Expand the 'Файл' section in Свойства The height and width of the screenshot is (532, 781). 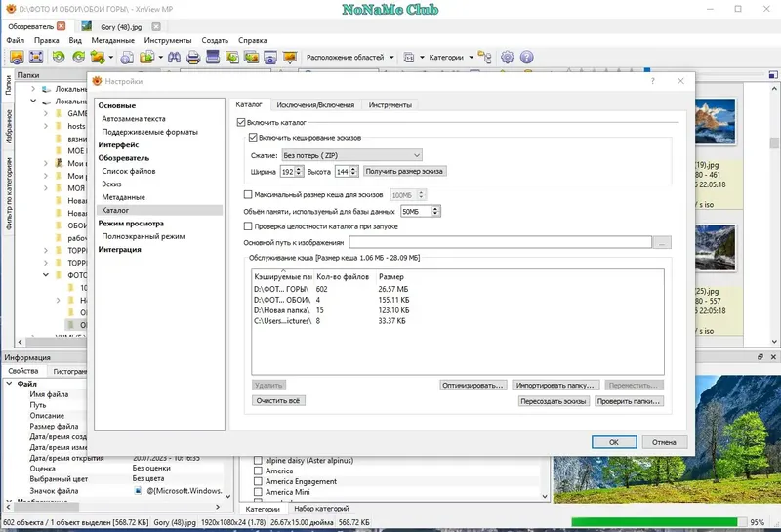point(10,384)
